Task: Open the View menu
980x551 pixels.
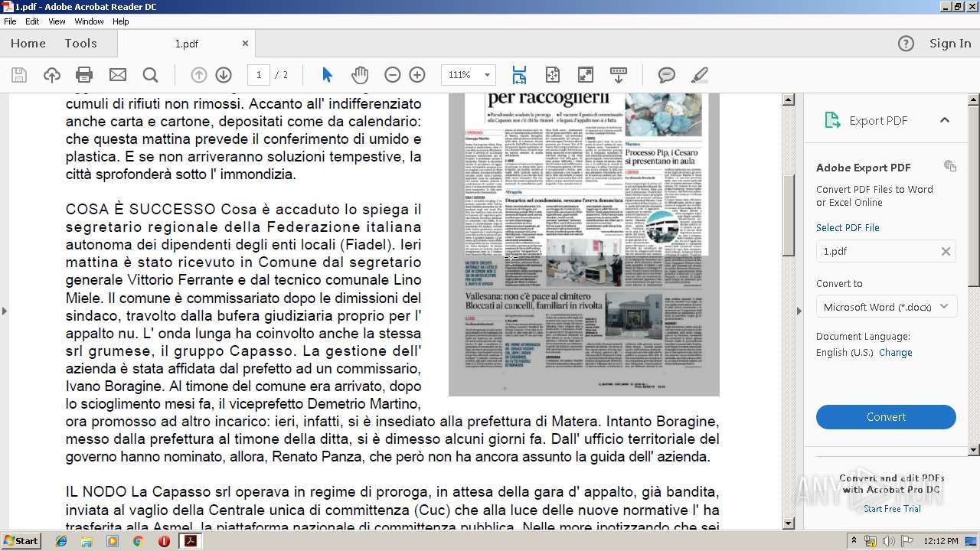Action: coord(57,21)
